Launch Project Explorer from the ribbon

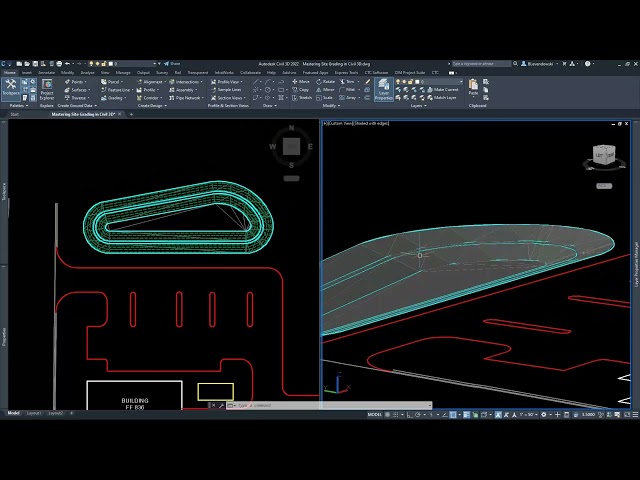(47, 89)
